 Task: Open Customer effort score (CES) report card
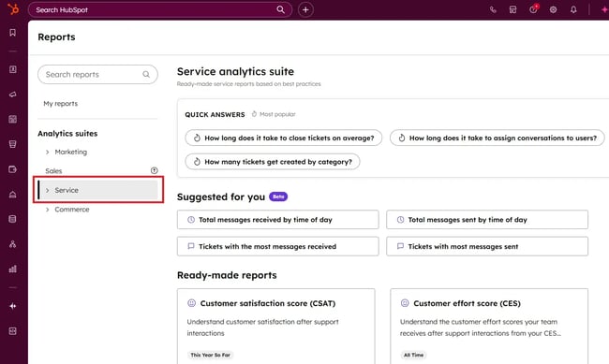(489, 326)
